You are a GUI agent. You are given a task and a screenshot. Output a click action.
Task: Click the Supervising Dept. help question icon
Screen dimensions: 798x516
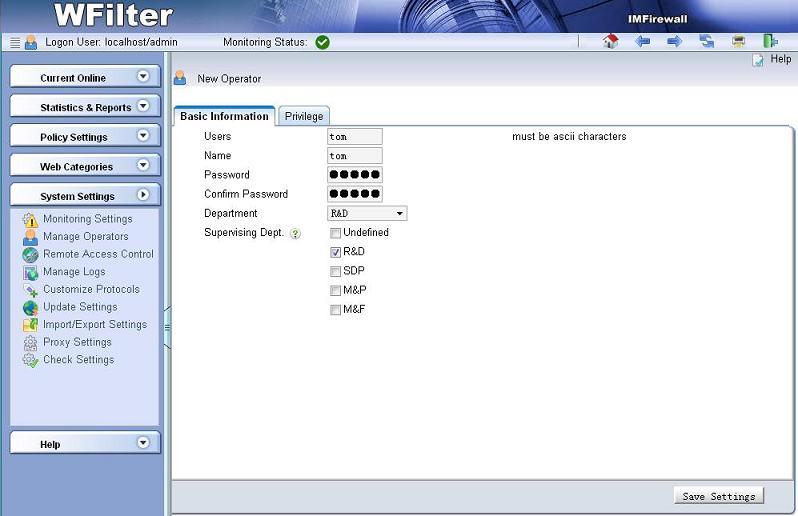295,234
